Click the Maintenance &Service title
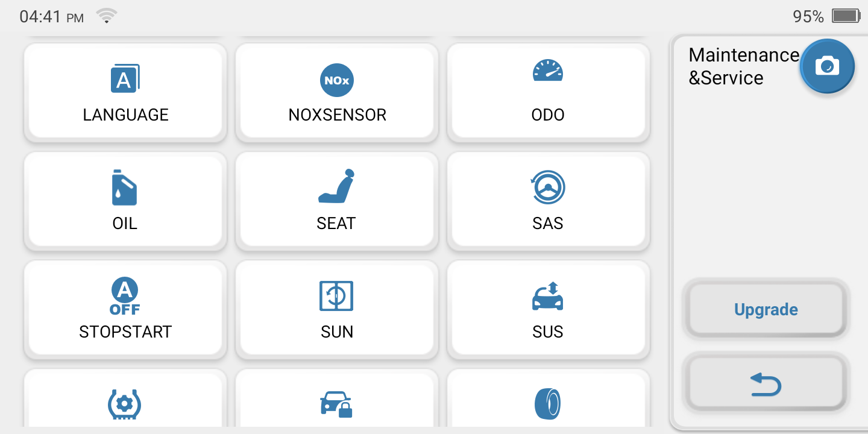This screenshot has width=868, height=434. click(744, 66)
